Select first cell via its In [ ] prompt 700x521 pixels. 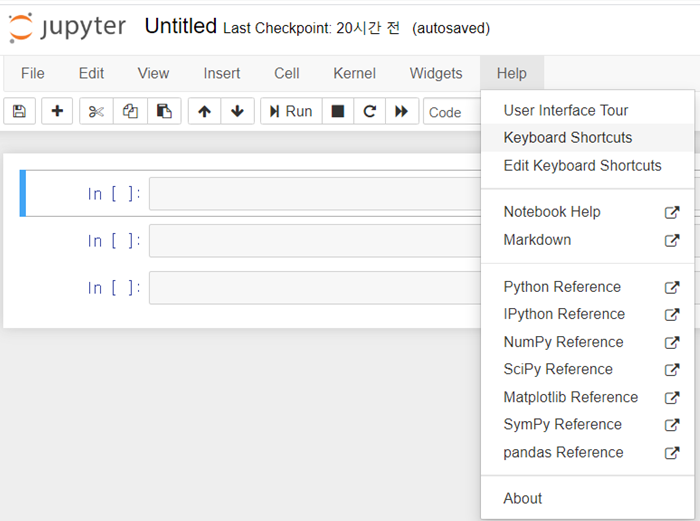(x=114, y=194)
